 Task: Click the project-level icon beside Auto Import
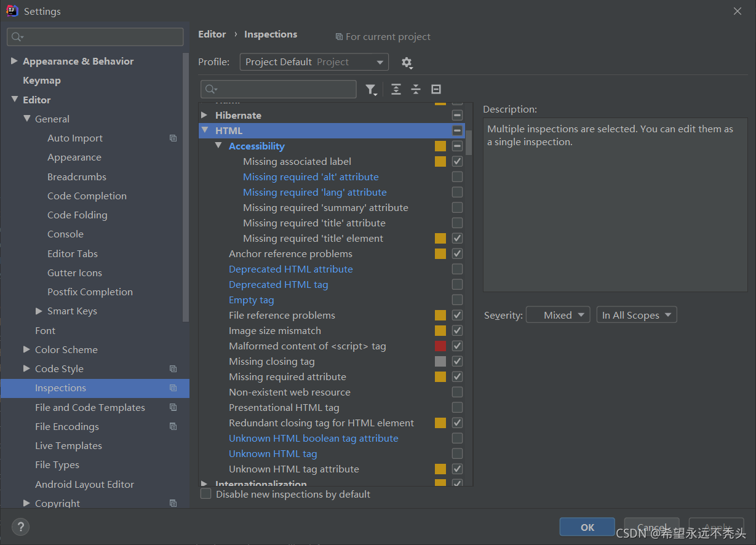[173, 138]
